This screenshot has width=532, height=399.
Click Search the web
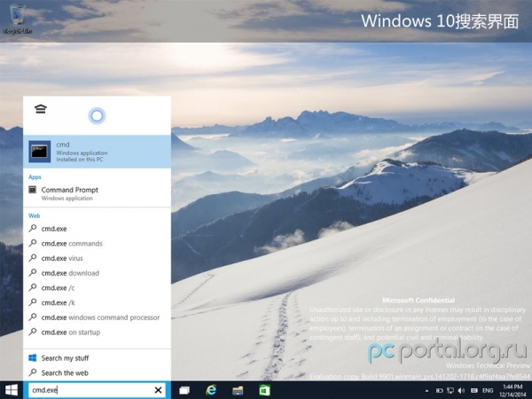[x=97, y=373]
